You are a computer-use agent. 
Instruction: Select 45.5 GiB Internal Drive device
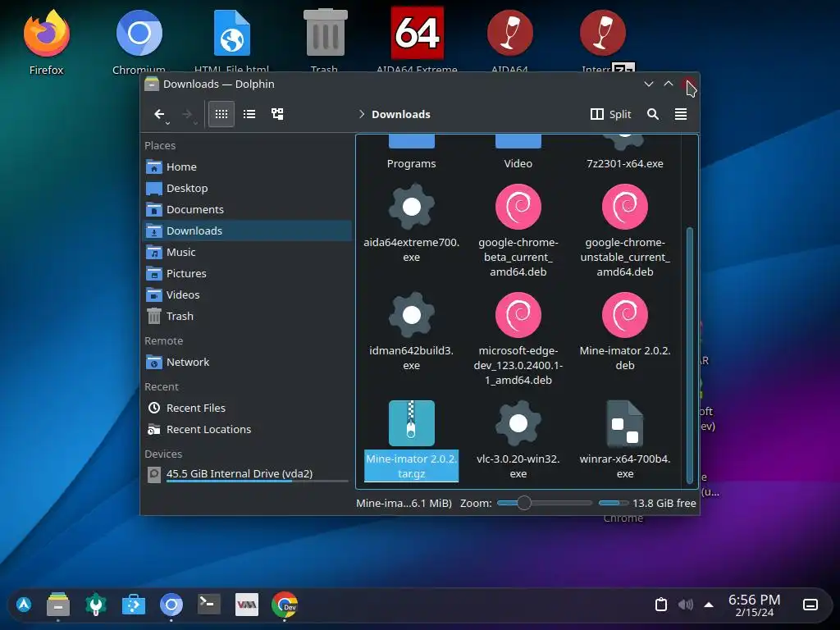tap(248, 474)
